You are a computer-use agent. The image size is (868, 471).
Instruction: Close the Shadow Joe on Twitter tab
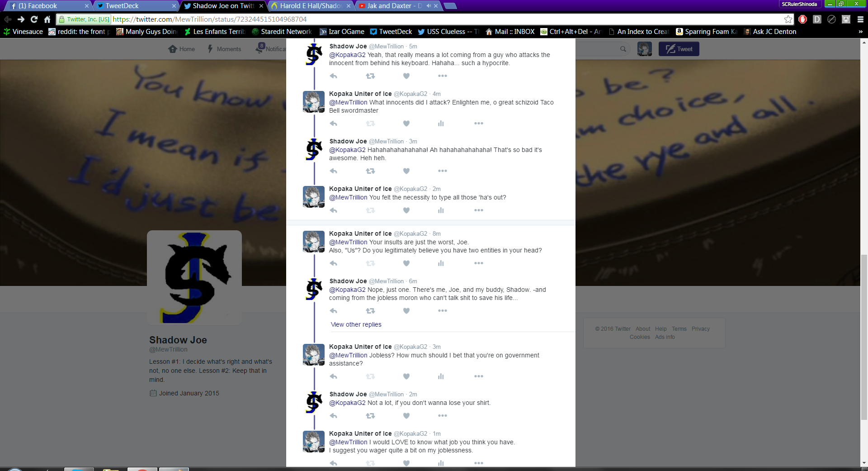pos(261,6)
